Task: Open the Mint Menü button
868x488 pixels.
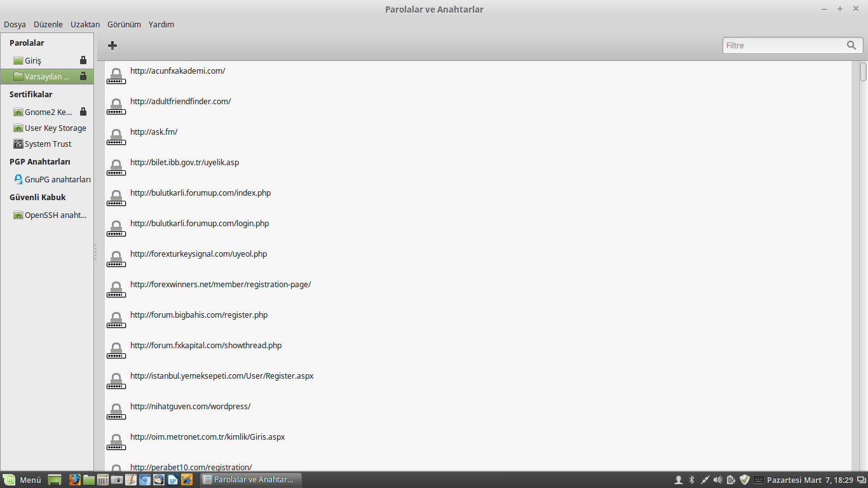Action: pos(23,480)
